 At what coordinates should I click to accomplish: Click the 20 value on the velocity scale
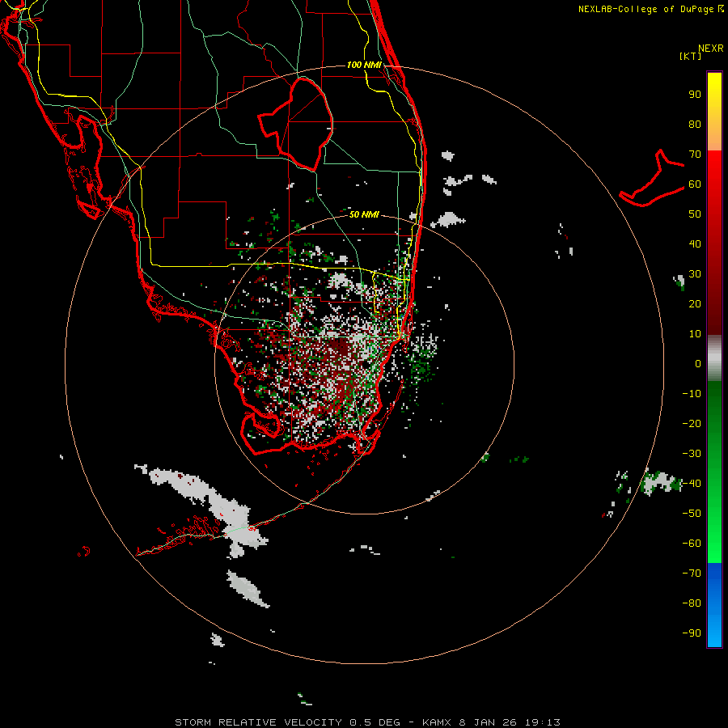click(x=695, y=304)
